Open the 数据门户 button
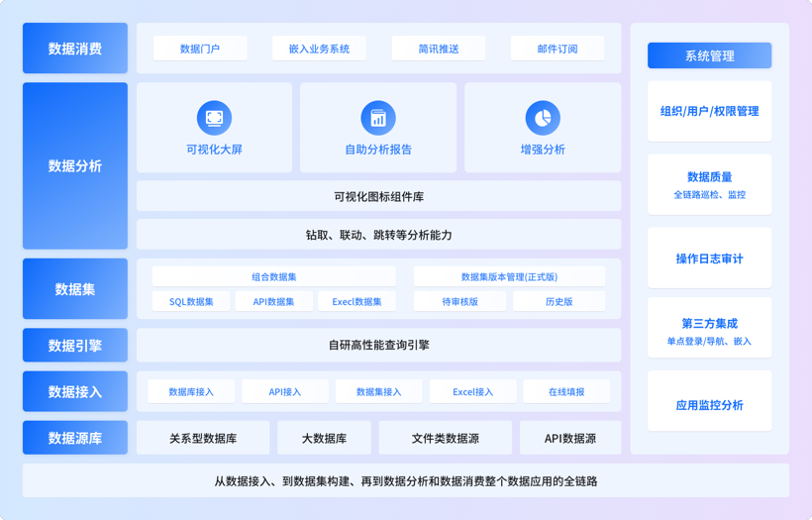This screenshot has height=520, width=812. pyautogui.click(x=200, y=49)
